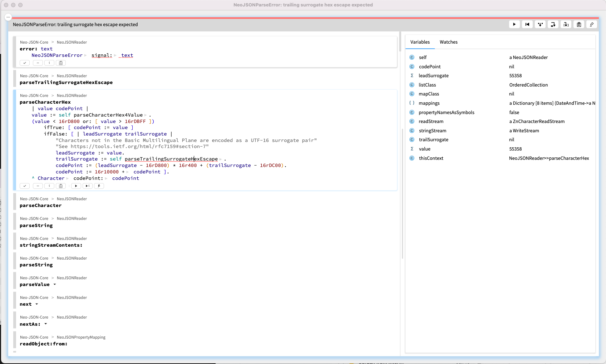Select the trailSurrogate variable row

[501, 139]
